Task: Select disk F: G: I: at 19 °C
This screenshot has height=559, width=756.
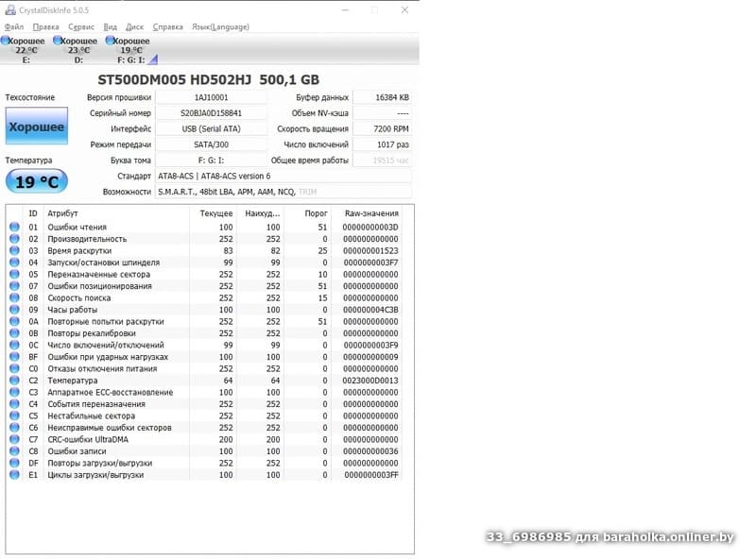Action: click(129, 50)
